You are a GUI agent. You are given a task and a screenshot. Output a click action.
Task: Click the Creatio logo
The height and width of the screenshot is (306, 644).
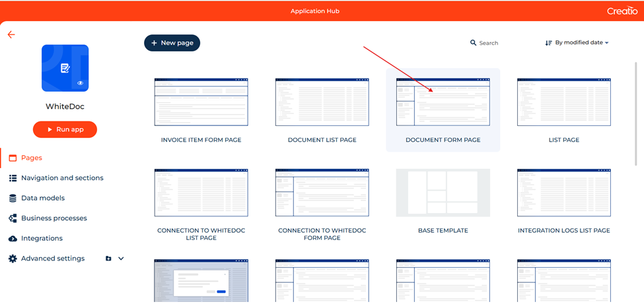(x=622, y=11)
